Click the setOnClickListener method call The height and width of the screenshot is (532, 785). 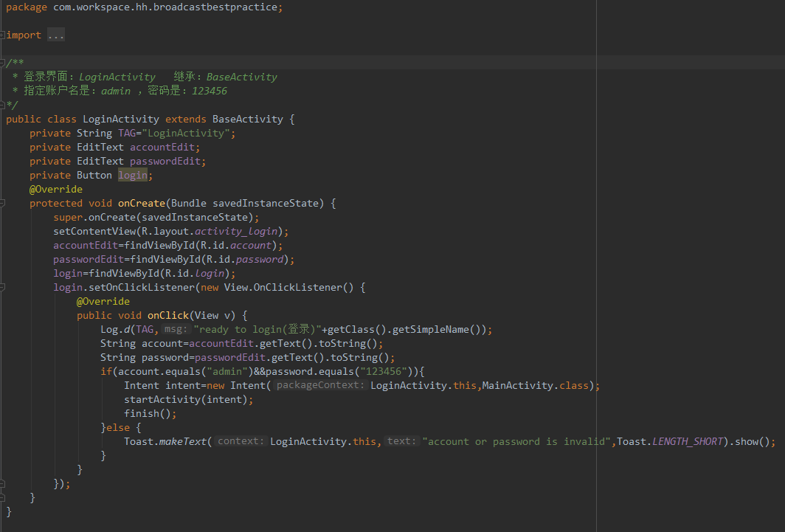point(142,287)
